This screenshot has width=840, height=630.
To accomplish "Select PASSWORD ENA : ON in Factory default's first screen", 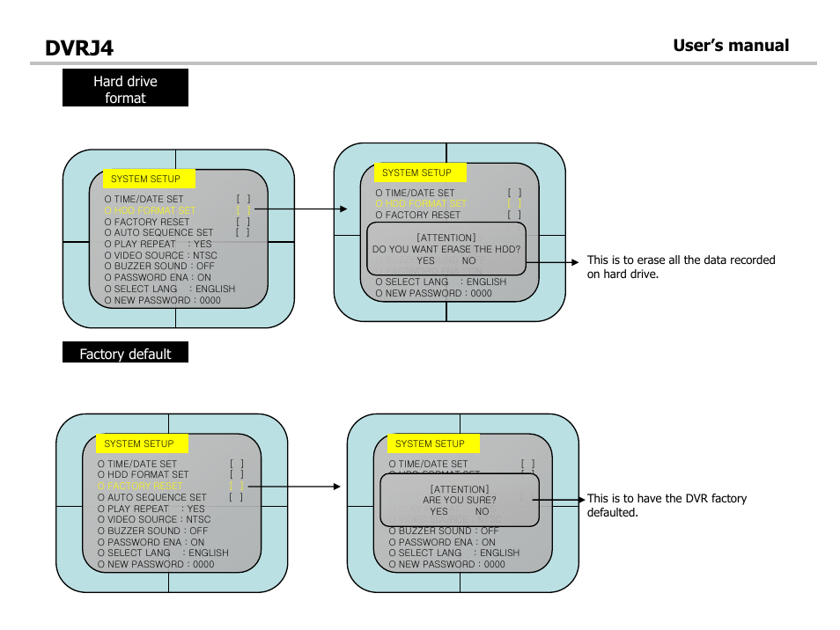I will [151, 542].
